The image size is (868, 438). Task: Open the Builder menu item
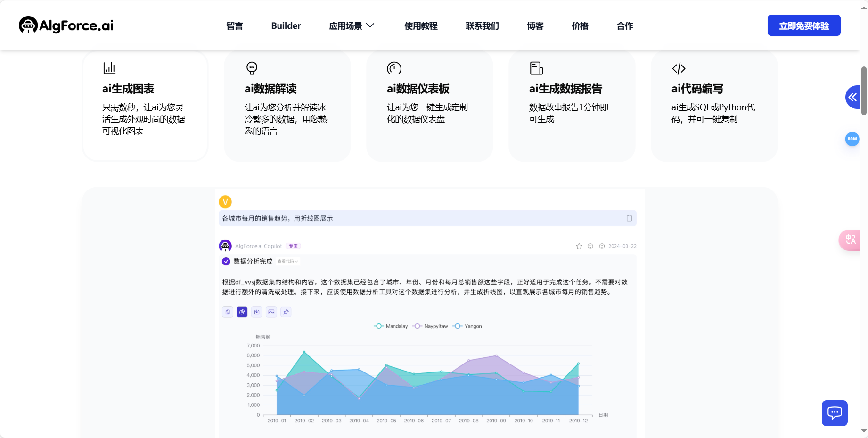pos(286,26)
